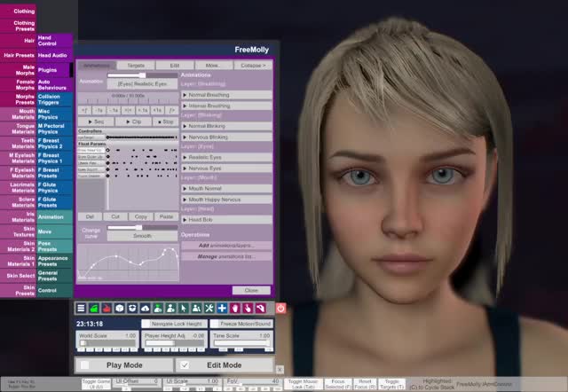Click the white person with badge icon
The image size is (568, 392).
tap(170, 309)
